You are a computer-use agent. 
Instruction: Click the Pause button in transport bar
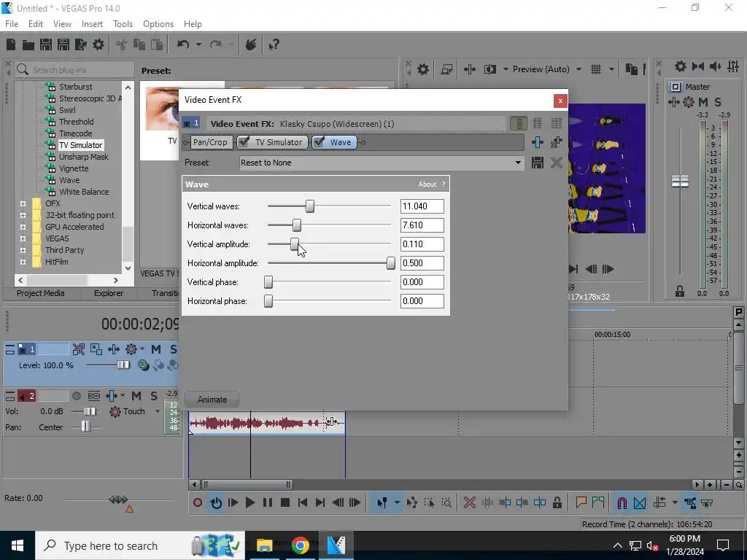pyautogui.click(x=268, y=503)
